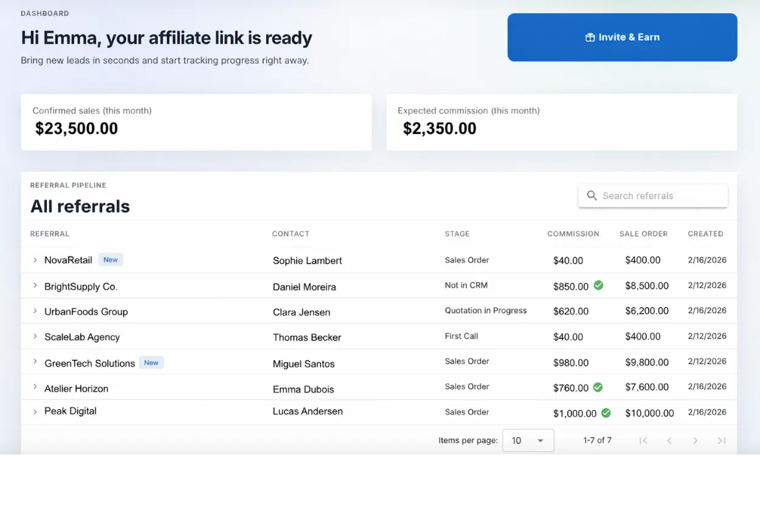Expand the UrbanFoods Group row
The width and height of the screenshot is (760, 532).
(x=35, y=311)
